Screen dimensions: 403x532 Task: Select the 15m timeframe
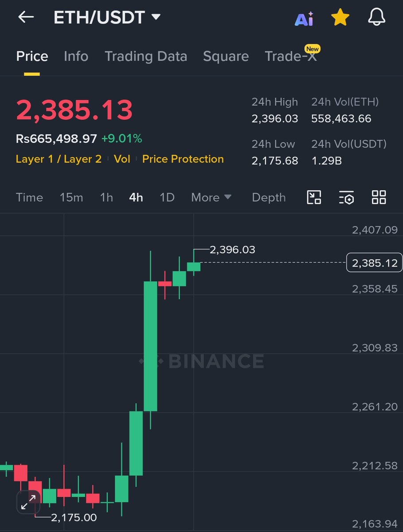pos(71,197)
